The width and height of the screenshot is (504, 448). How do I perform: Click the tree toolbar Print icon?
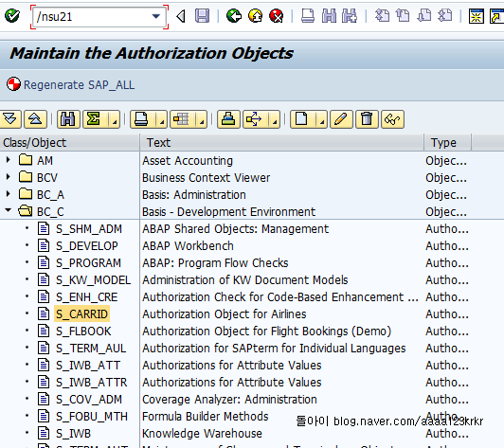(x=142, y=119)
